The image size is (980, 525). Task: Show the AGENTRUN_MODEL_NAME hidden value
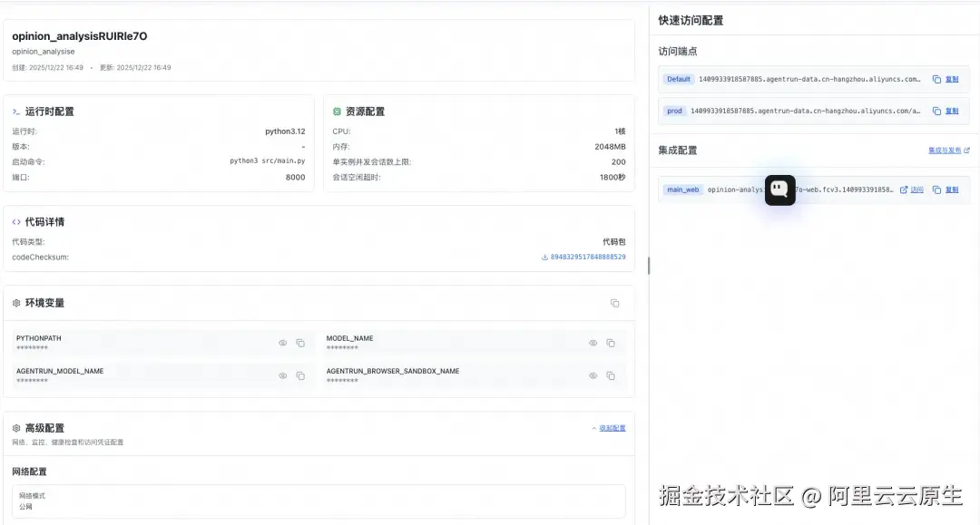282,375
